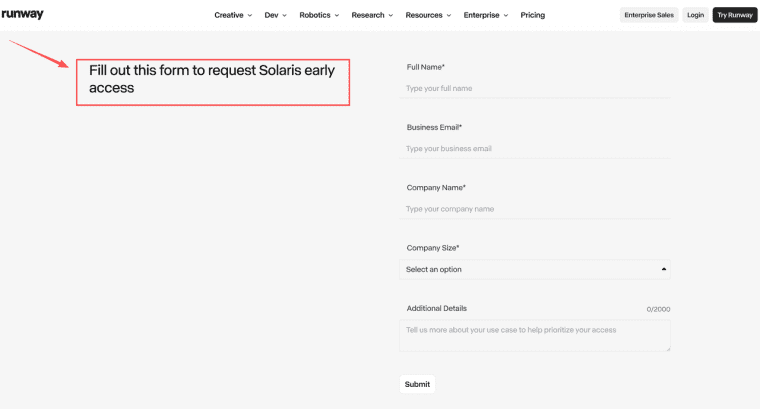The width and height of the screenshot is (760, 409).
Task: Click the Business Email label
Action: coord(434,127)
